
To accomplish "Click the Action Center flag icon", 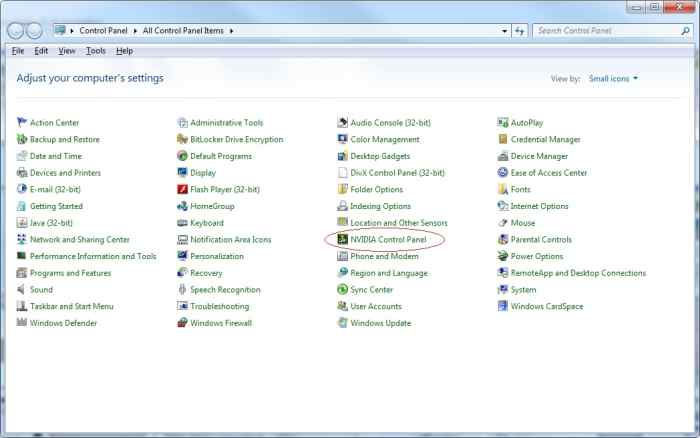I will [22, 122].
